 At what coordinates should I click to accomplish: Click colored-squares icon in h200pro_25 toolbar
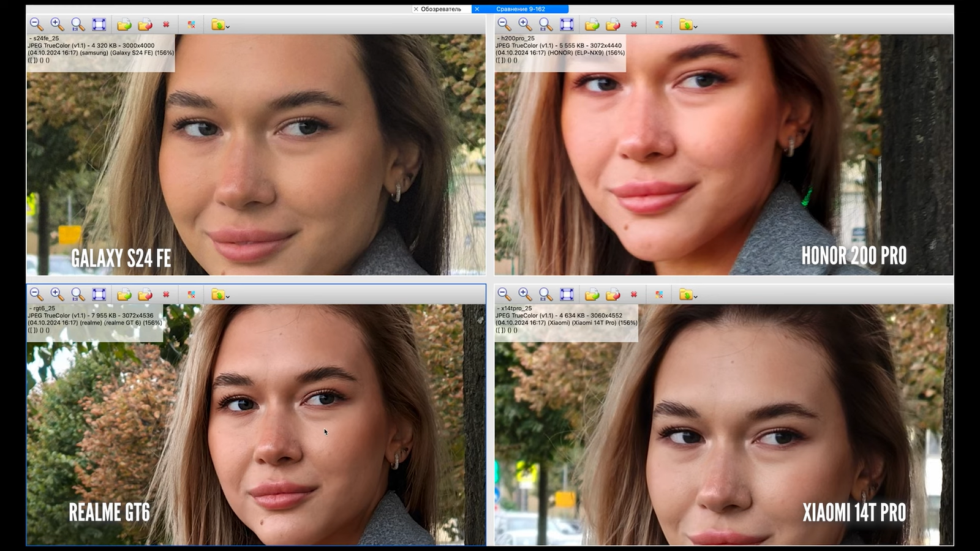click(x=659, y=24)
